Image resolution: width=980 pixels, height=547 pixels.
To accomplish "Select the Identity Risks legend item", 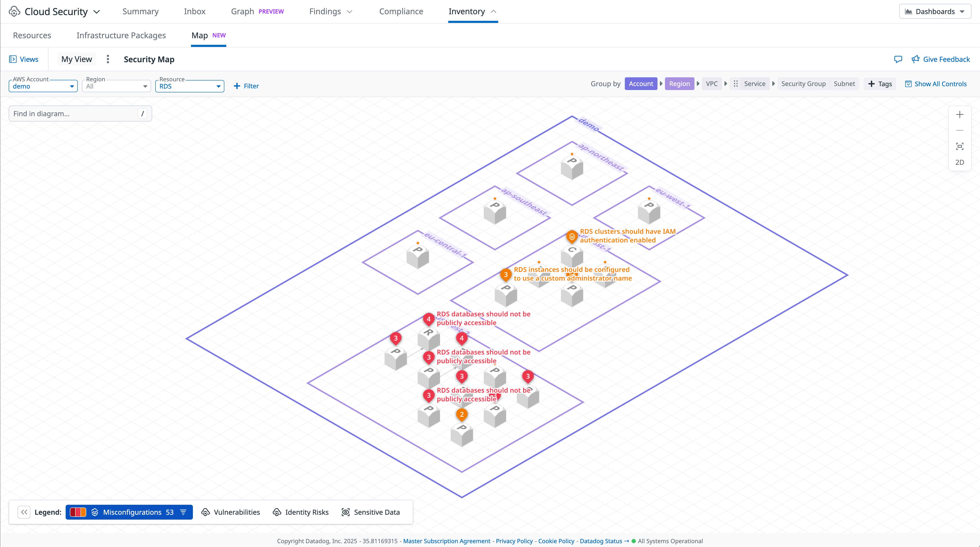I will [x=300, y=512].
